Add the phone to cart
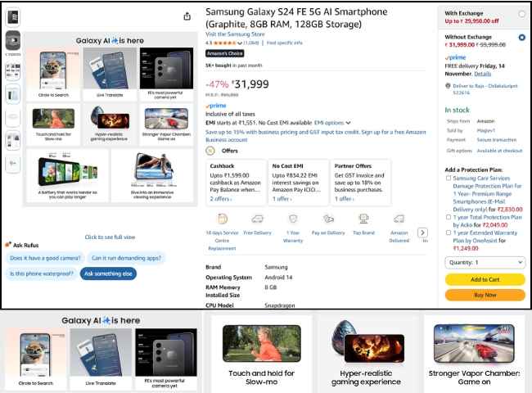Image resolution: width=532 pixels, height=393 pixels. click(x=485, y=279)
